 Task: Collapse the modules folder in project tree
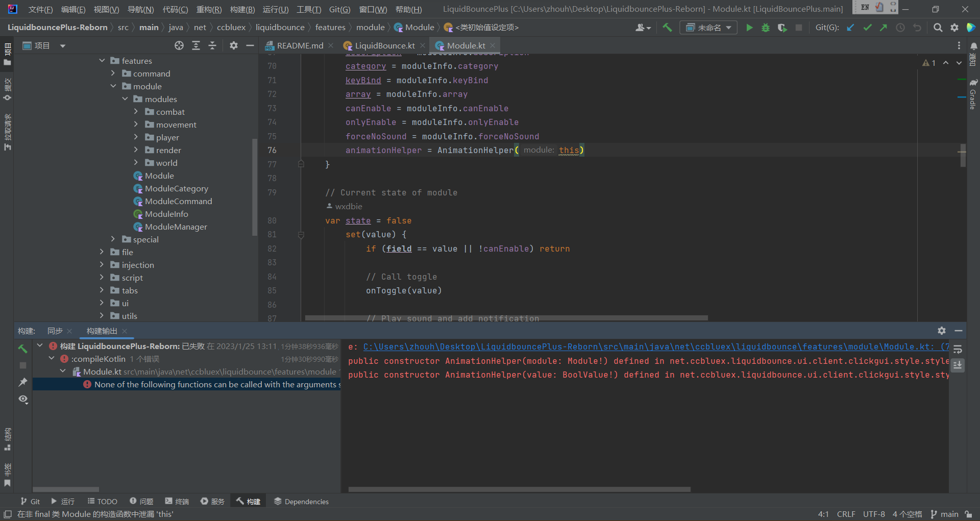[125, 98]
